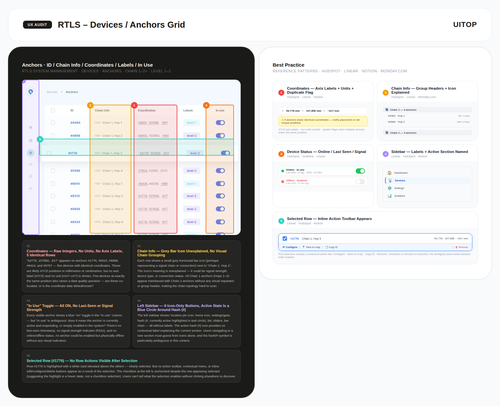The width and height of the screenshot is (500, 406).
Task: Click View on map in the inline toolbar
Action: pos(311,247)
